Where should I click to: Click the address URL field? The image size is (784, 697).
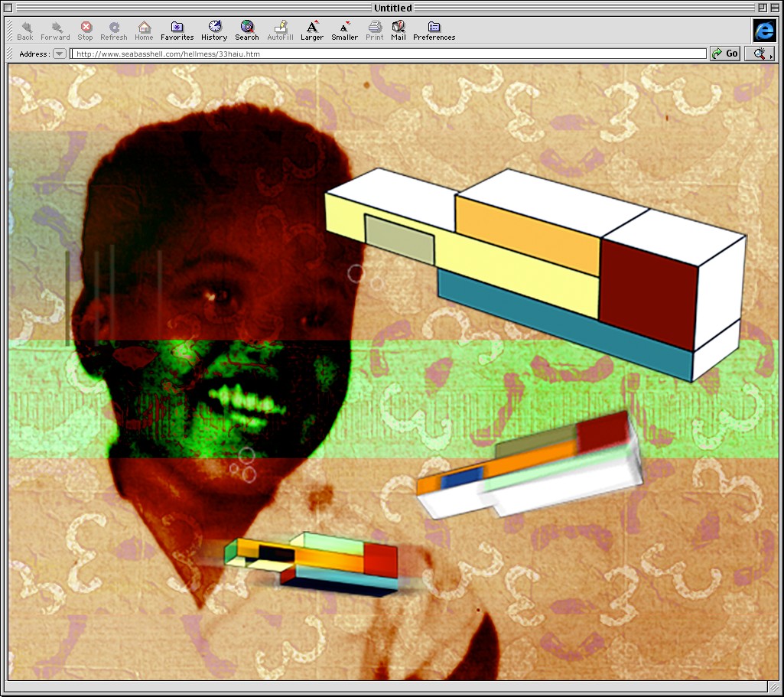[389, 54]
